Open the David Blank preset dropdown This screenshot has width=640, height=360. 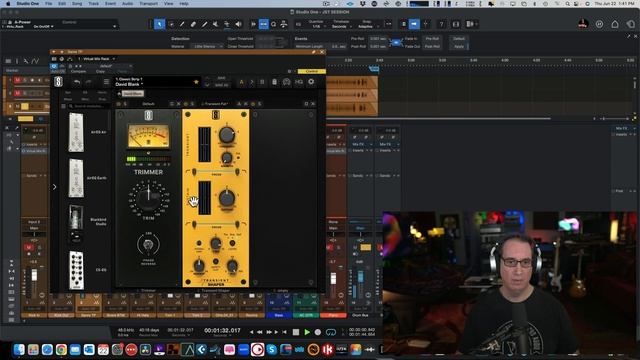(129, 84)
